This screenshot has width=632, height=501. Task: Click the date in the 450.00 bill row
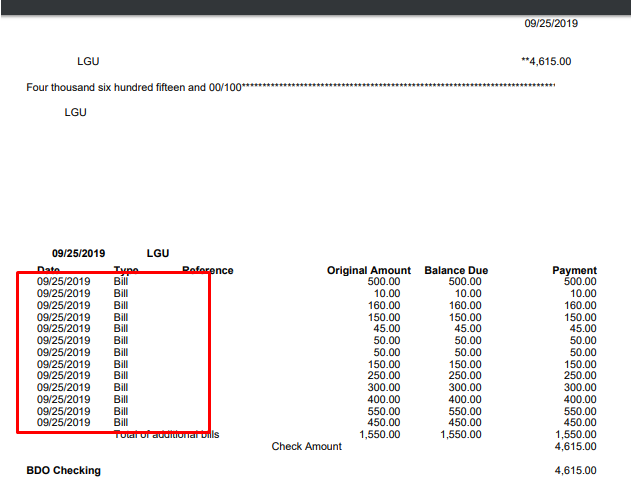coord(64,422)
